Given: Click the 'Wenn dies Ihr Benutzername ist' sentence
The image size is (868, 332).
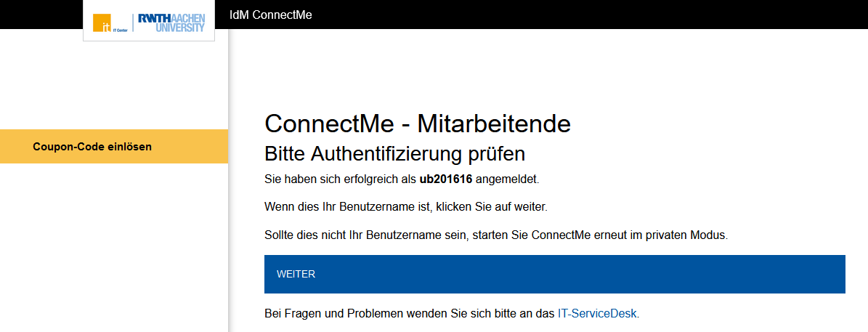Looking at the screenshot, I should click(405, 207).
